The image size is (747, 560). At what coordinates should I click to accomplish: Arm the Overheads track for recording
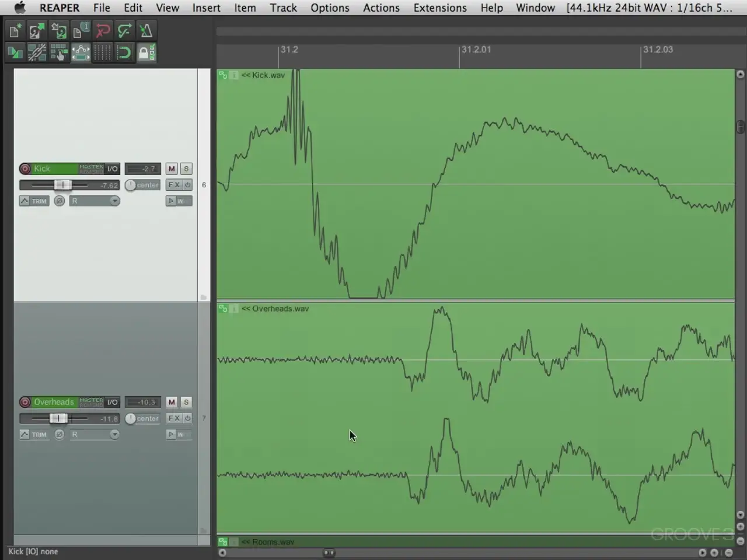[x=25, y=402]
